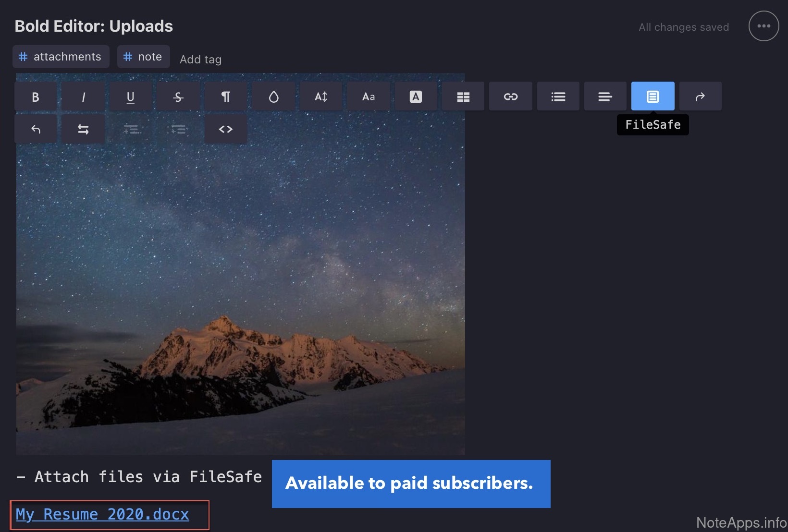The image size is (788, 532).
Task: Open font size dropdown
Action: [x=321, y=97]
